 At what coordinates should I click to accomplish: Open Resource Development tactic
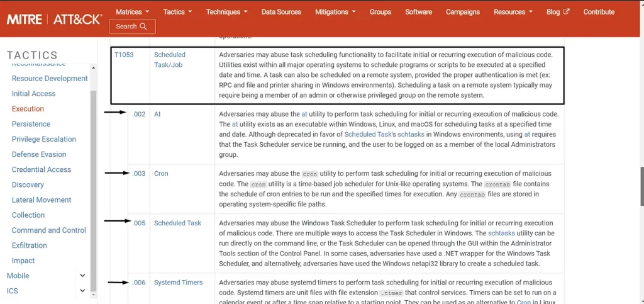click(50, 79)
